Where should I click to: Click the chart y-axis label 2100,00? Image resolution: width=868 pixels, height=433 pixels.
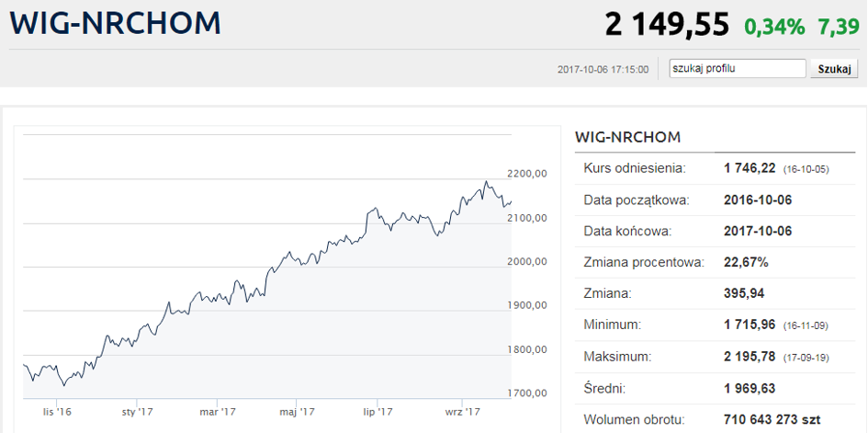(x=527, y=218)
